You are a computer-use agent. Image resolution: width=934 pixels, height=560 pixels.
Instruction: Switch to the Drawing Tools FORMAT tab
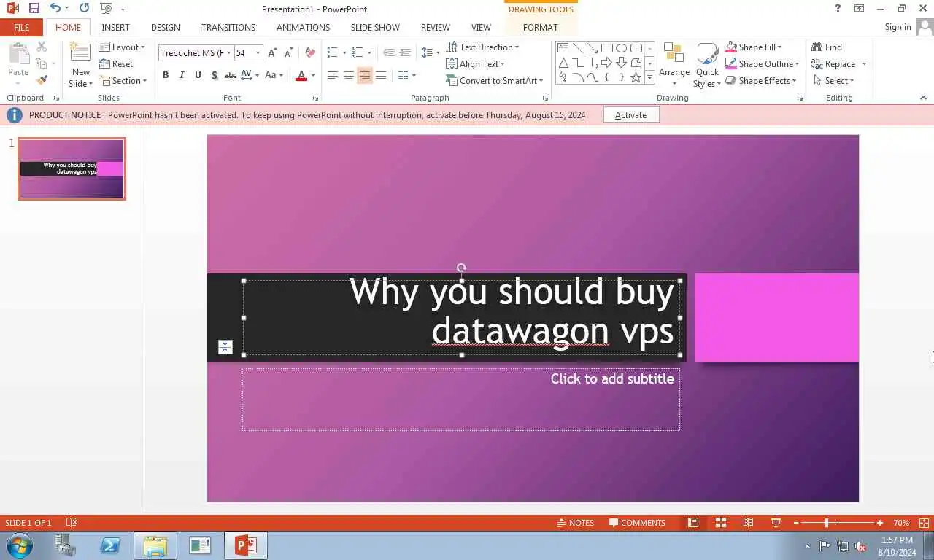click(540, 27)
